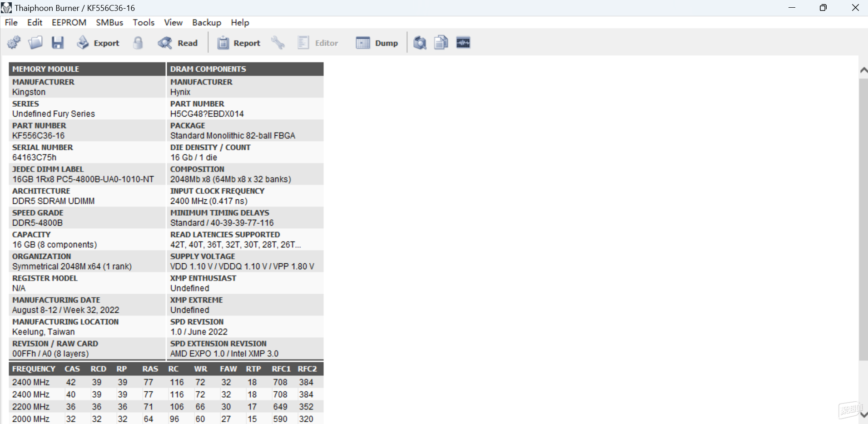Select the DRAM manufacturer Hynix

click(180, 92)
